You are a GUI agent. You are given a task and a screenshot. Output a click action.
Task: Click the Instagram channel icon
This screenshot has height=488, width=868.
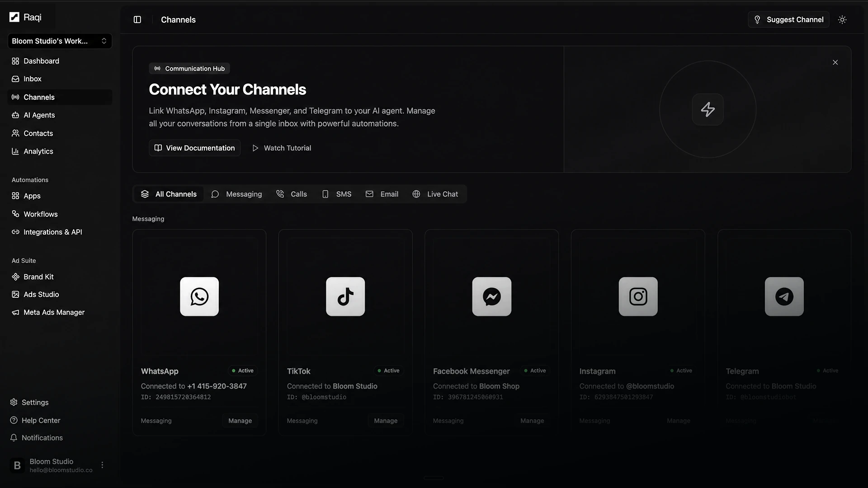[x=638, y=296]
